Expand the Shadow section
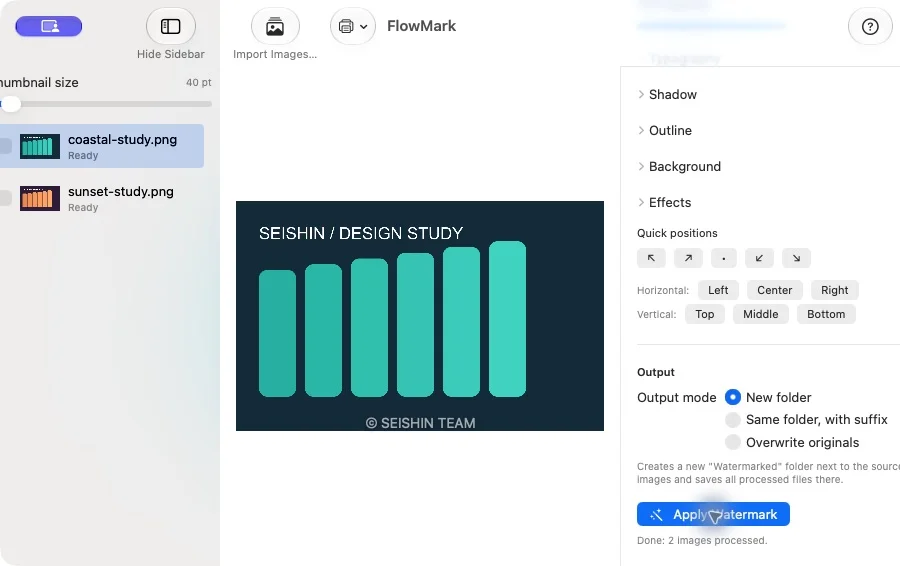The width and height of the screenshot is (900, 566). [668, 95]
